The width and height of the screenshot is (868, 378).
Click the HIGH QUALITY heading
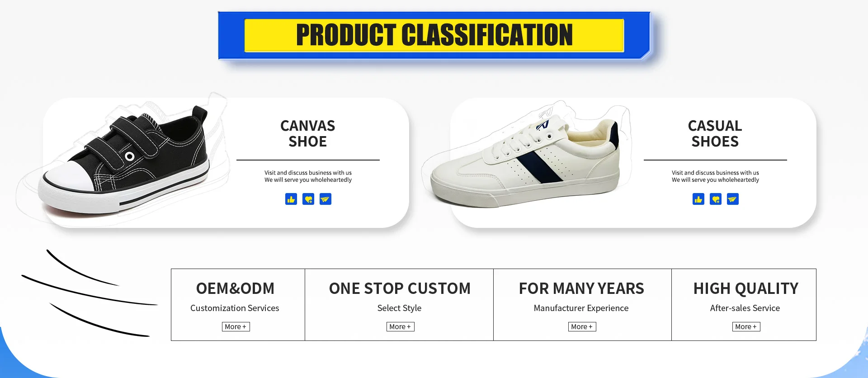(x=746, y=288)
